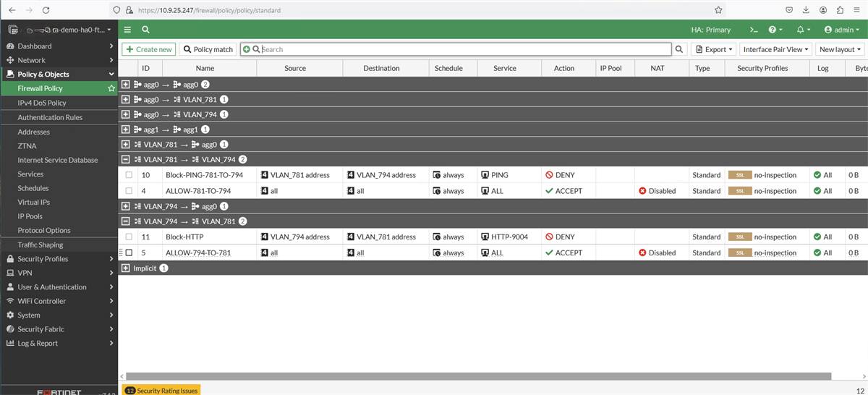
Task: Click the Firefox account profile icon
Action: pos(823,10)
